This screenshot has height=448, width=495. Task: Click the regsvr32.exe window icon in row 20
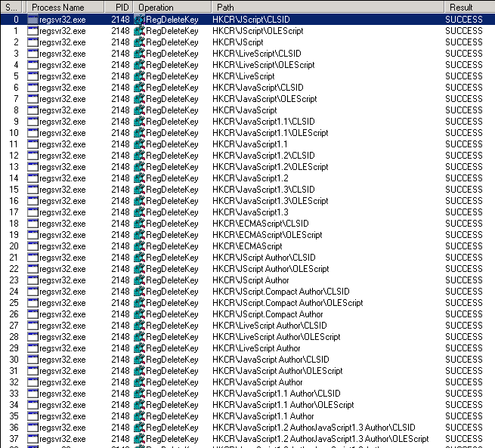coord(32,246)
